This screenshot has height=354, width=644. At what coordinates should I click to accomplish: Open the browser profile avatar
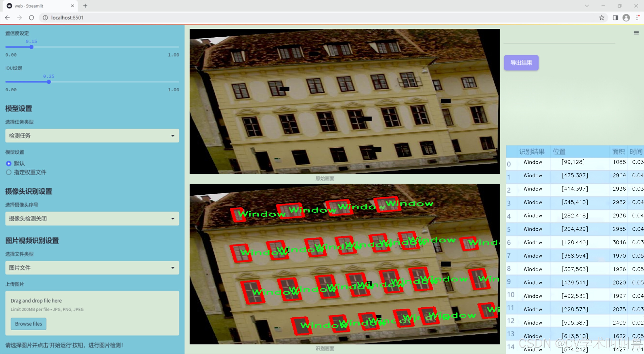click(626, 18)
